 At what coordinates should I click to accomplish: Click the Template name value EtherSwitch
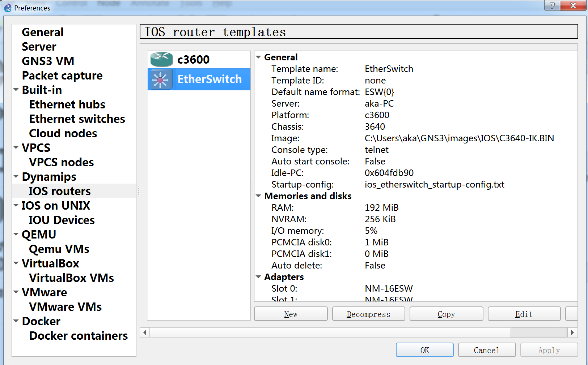point(389,69)
